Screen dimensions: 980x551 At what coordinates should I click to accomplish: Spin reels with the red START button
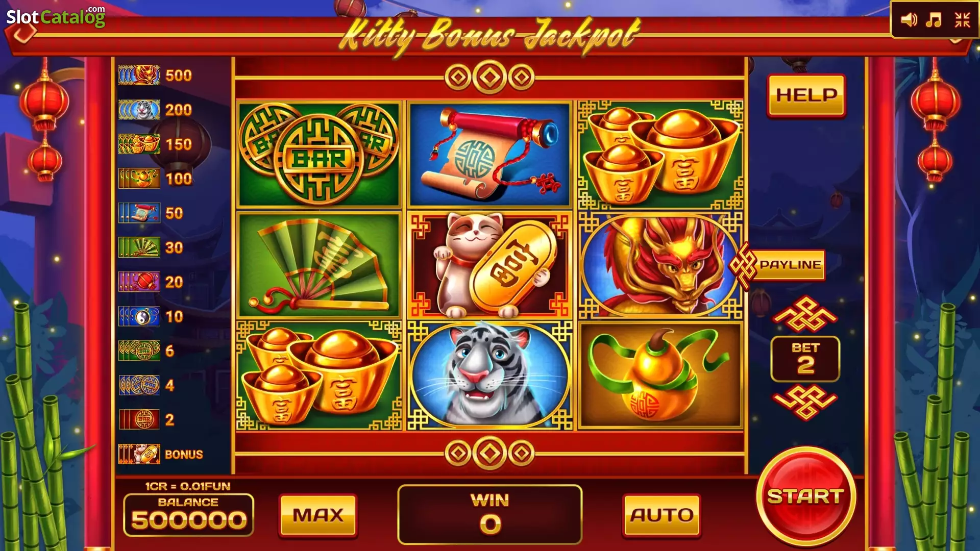[x=805, y=497]
